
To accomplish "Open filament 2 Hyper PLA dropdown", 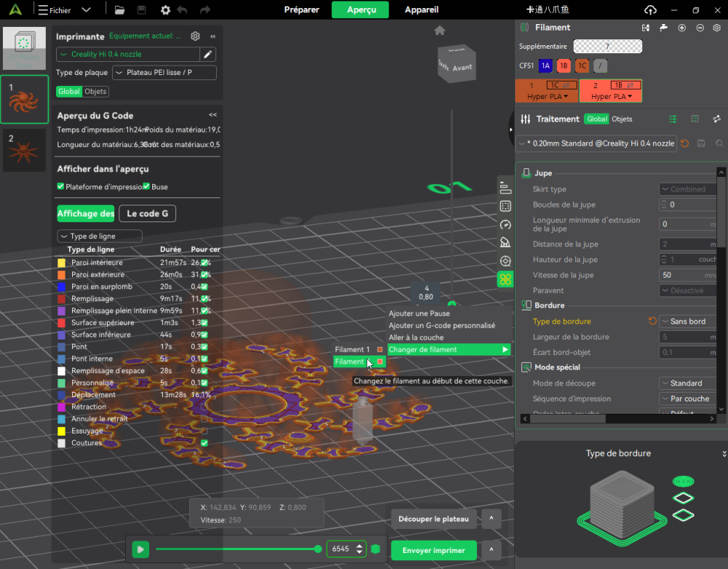I will click(x=611, y=97).
